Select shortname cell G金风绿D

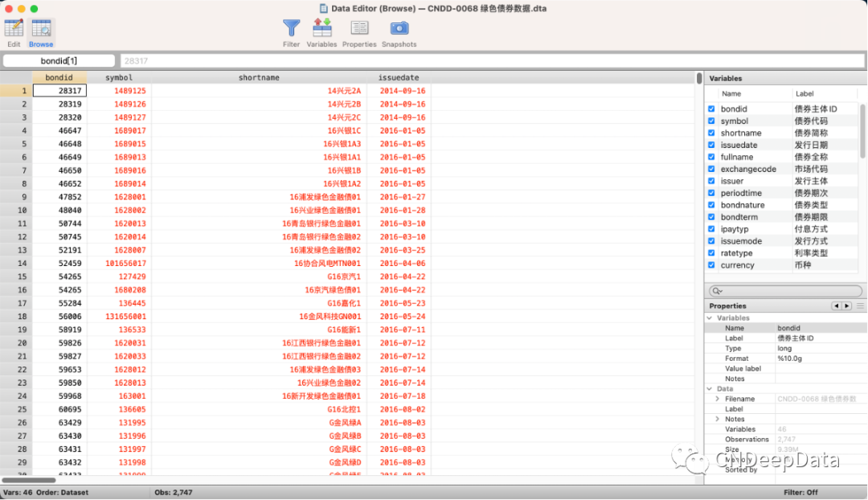click(259, 462)
